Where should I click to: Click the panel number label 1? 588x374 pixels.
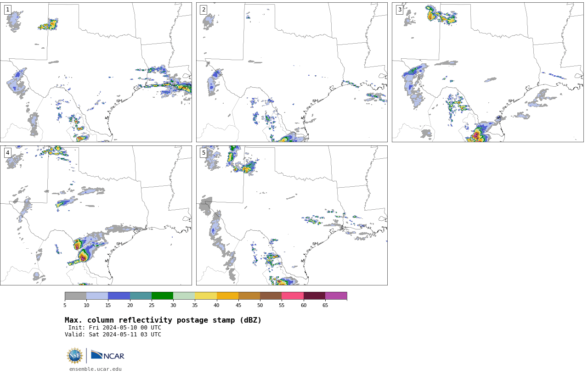[x=7, y=10]
